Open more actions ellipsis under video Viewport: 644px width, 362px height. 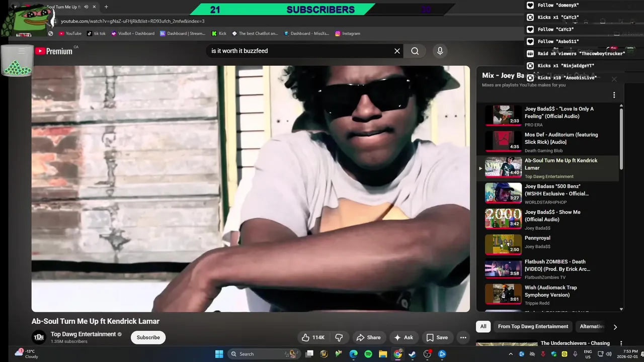463,337
